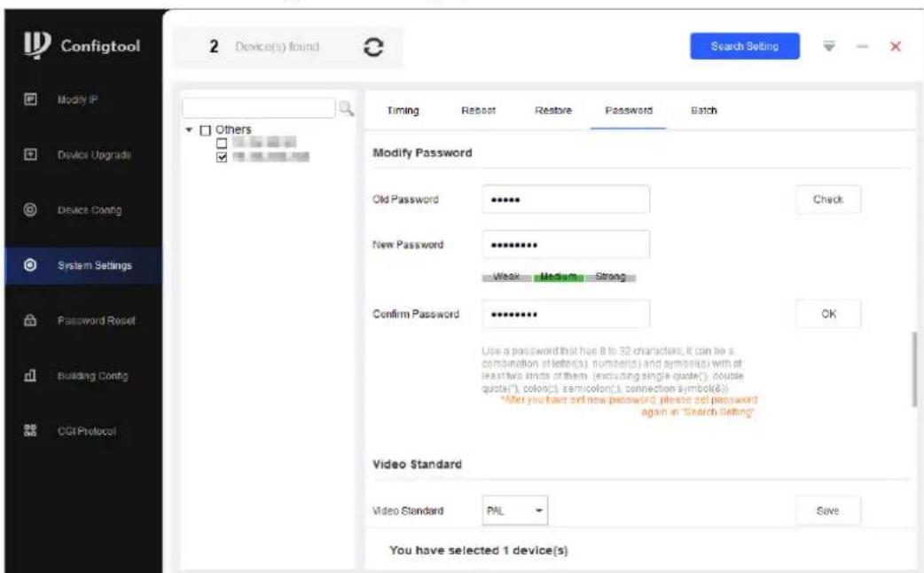Open the menu icon beside minimize
Viewport: 924px width, 573px height.
829,46
